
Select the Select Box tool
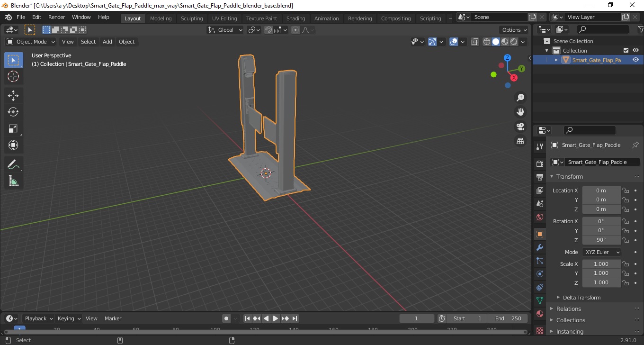point(13,60)
